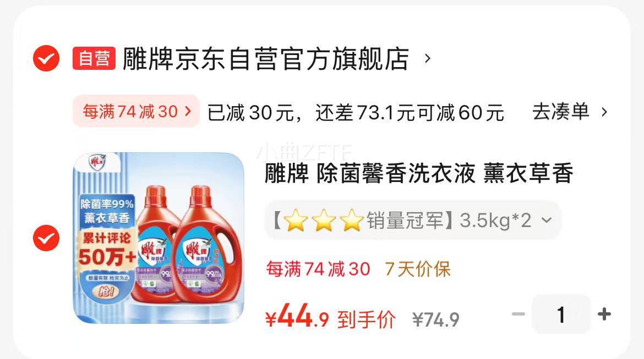Open the detergent product thumbnail image

[x=159, y=238]
